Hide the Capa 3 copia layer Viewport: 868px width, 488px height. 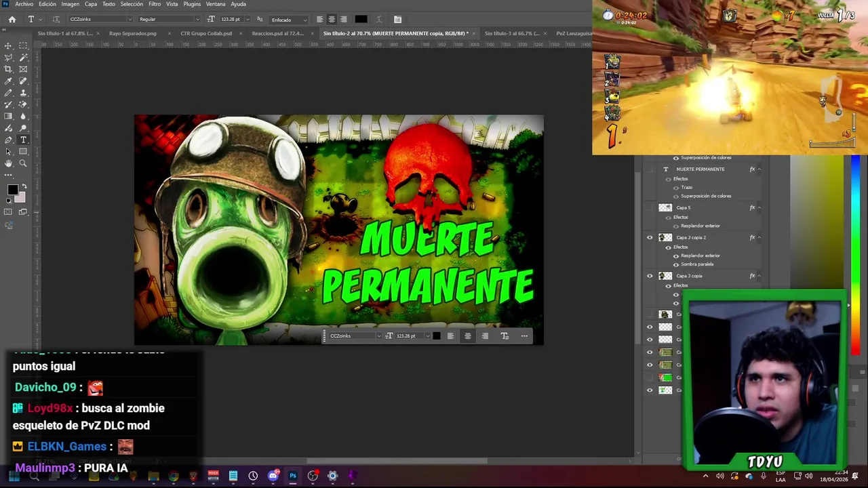tap(650, 276)
